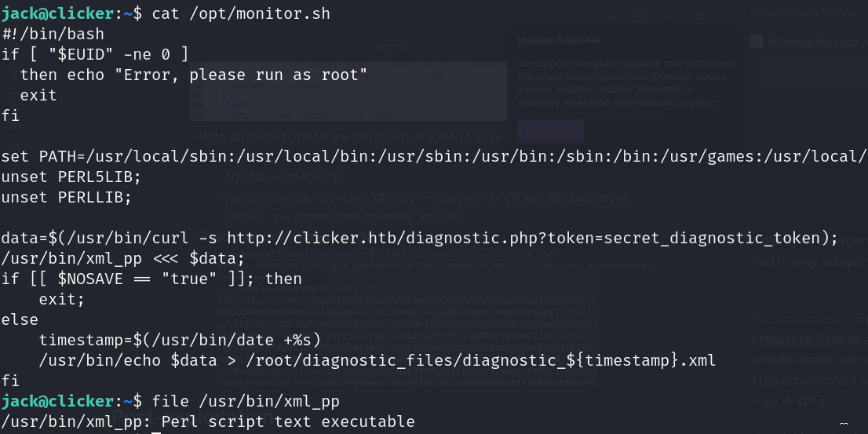Expand the chevron dropdown in Obsidian's title bar
The image size is (868, 434).
pyautogui.click(x=615, y=15)
